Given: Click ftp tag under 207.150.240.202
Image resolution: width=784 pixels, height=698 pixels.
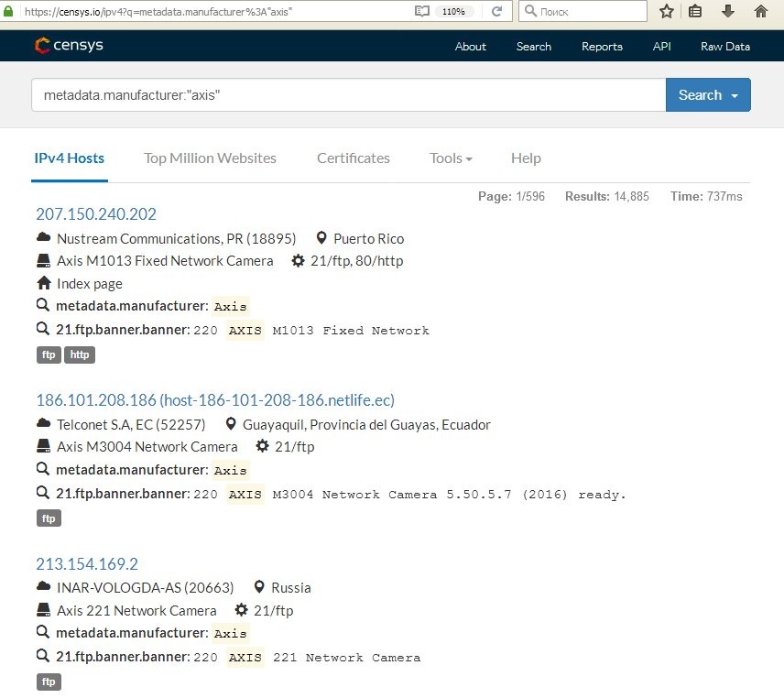Looking at the screenshot, I should coord(49,354).
